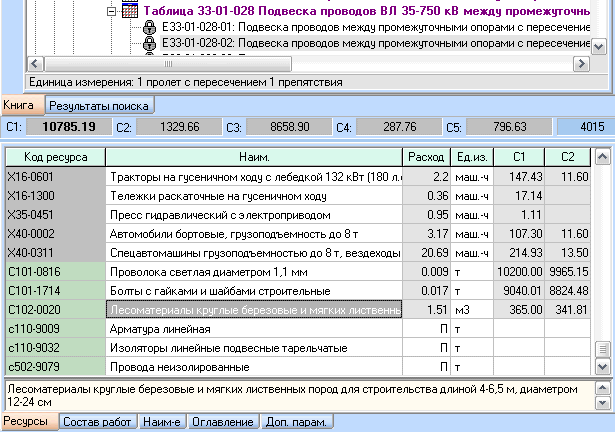Open the Состав работ tab

pyautogui.click(x=95, y=422)
